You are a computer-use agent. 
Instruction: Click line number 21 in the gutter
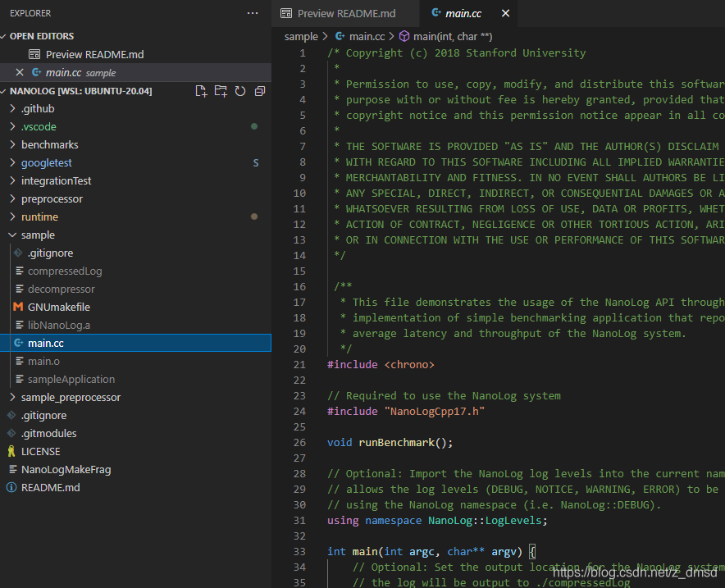(x=299, y=365)
